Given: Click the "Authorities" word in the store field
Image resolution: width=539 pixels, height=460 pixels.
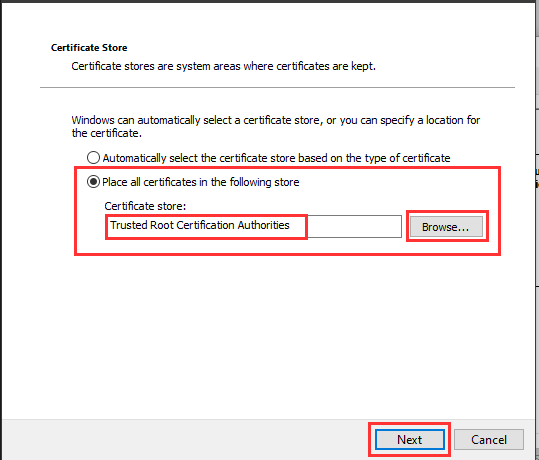Looking at the screenshot, I should tap(263, 225).
